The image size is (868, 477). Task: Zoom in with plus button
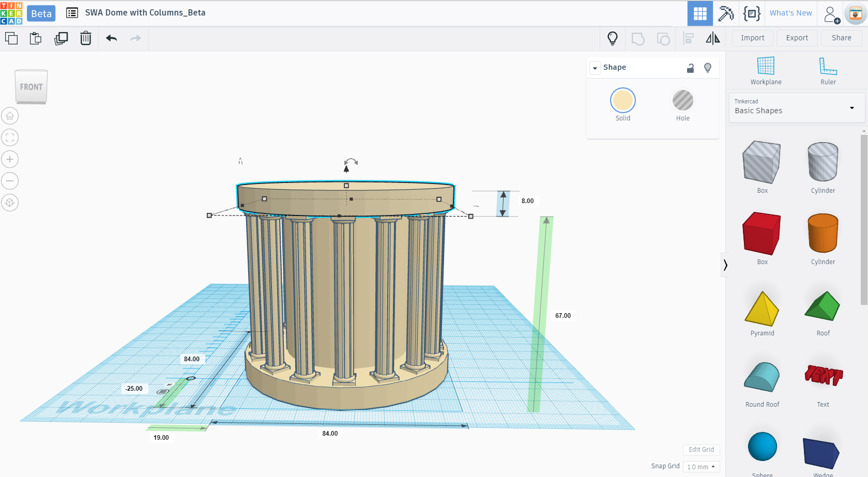pos(10,159)
